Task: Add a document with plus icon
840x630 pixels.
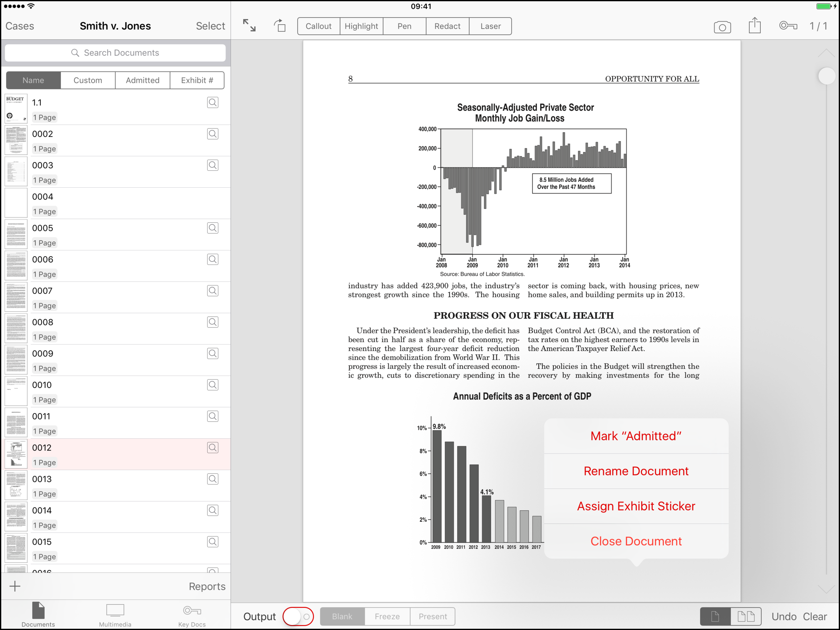Action: pyautogui.click(x=15, y=586)
